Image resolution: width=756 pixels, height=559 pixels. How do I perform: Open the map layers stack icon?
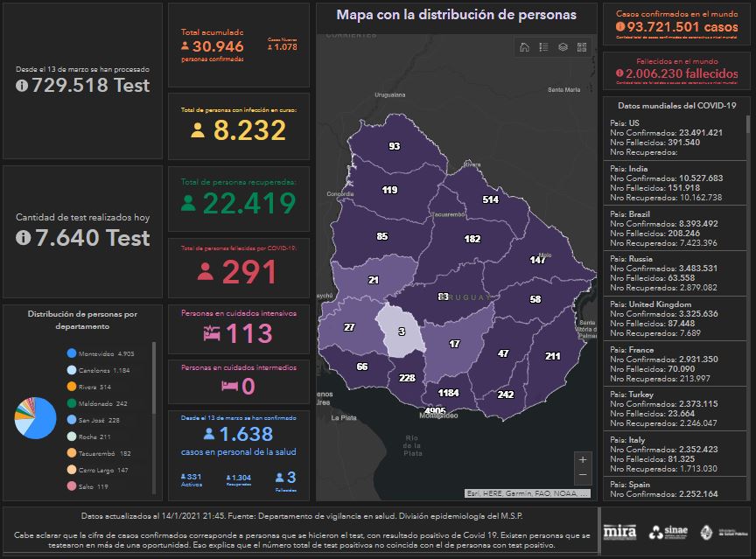pyautogui.click(x=563, y=47)
